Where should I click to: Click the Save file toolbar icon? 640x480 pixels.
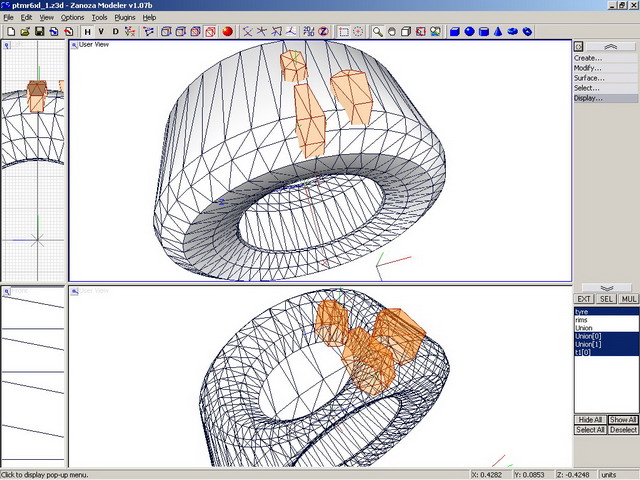39,32
